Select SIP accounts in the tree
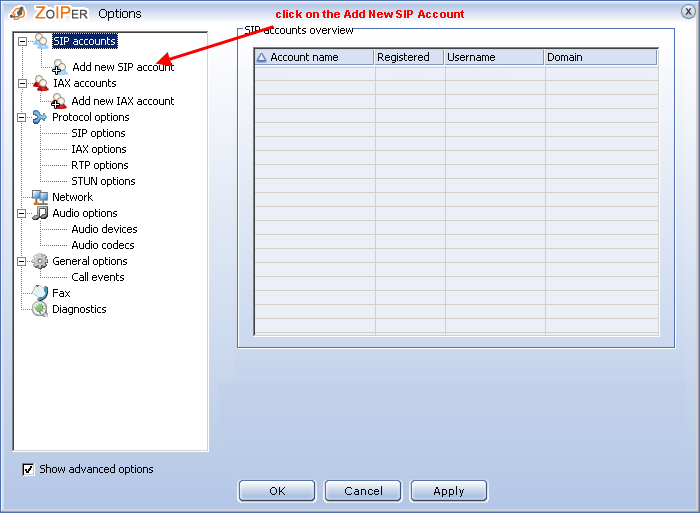The height and width of the screenshot is (513, 700). coord(84,41)
